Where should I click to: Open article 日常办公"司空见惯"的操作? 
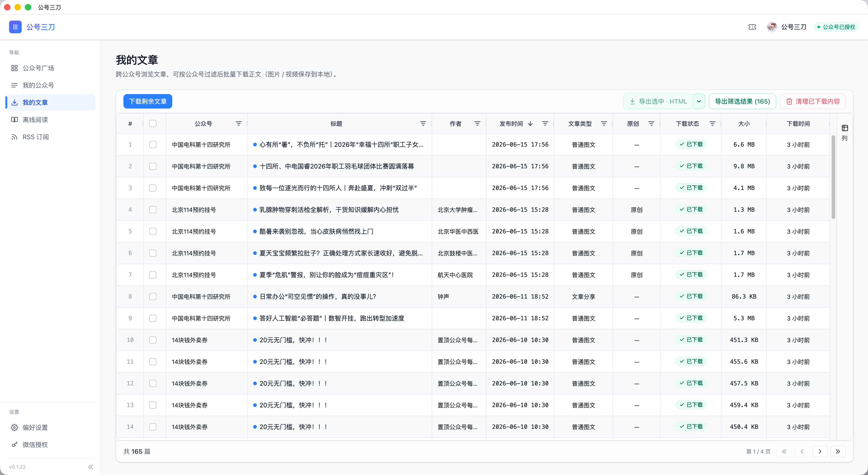[318, 297]
